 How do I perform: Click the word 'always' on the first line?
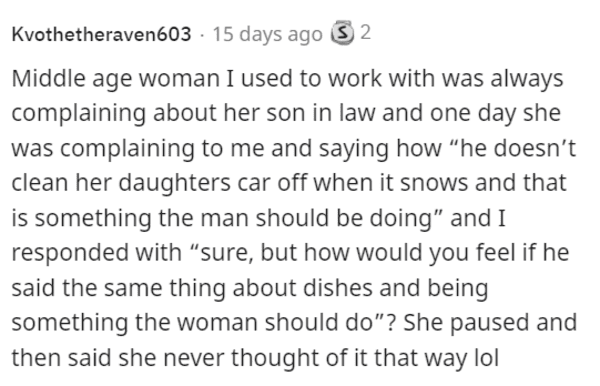point(527,79)
